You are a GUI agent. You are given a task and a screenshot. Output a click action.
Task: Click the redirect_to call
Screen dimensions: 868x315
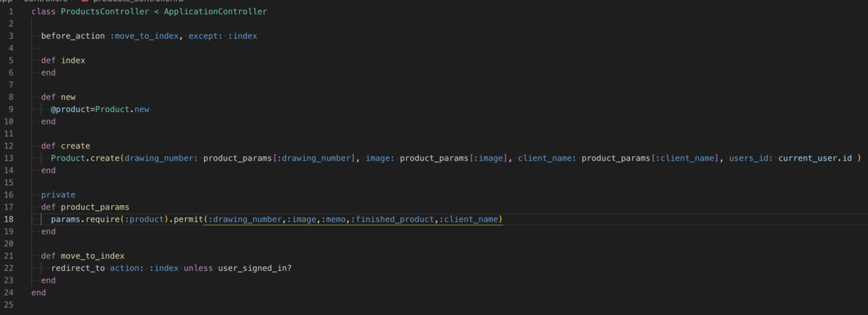[77, 268]
